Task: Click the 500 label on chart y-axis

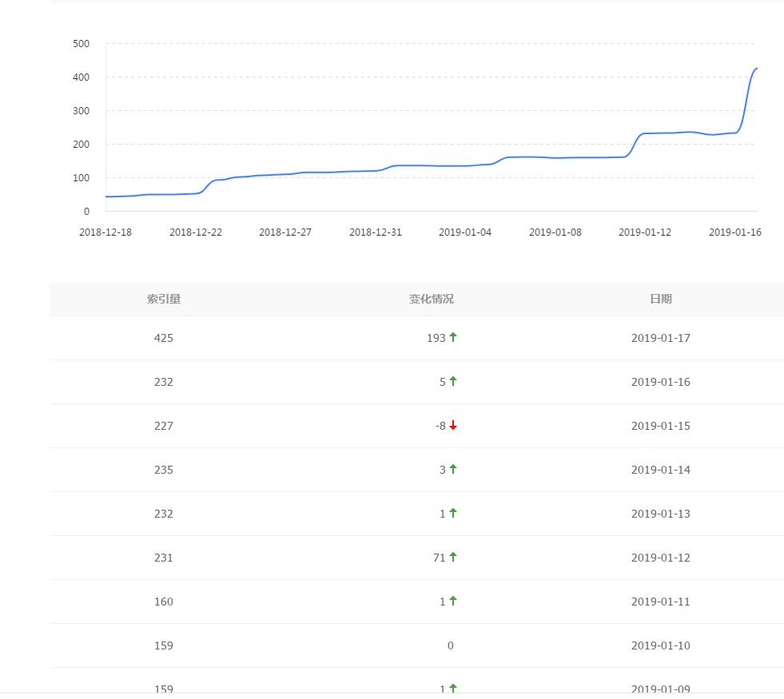Action: [81, 44]
